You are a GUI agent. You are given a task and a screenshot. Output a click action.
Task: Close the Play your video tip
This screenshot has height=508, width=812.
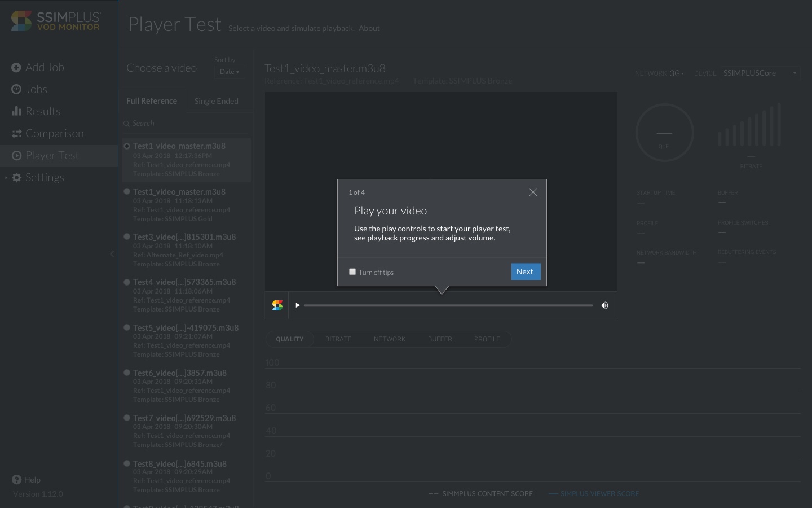coord(533,192)
